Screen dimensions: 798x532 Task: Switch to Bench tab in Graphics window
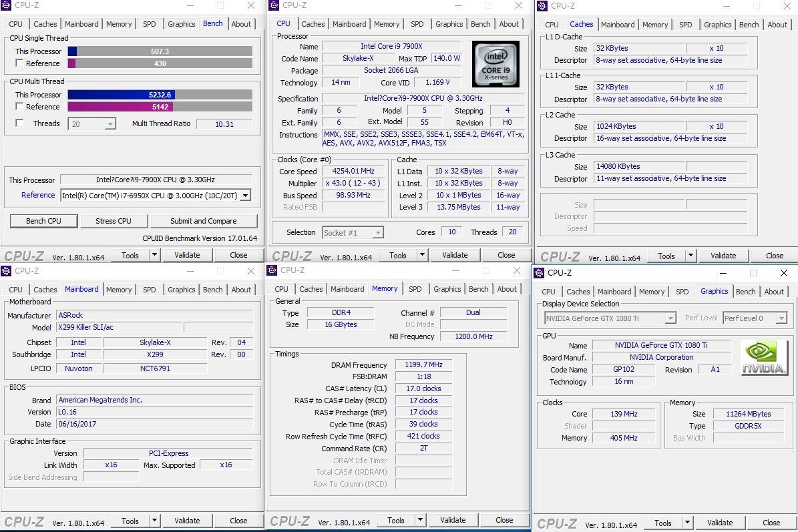coord(746,292)
